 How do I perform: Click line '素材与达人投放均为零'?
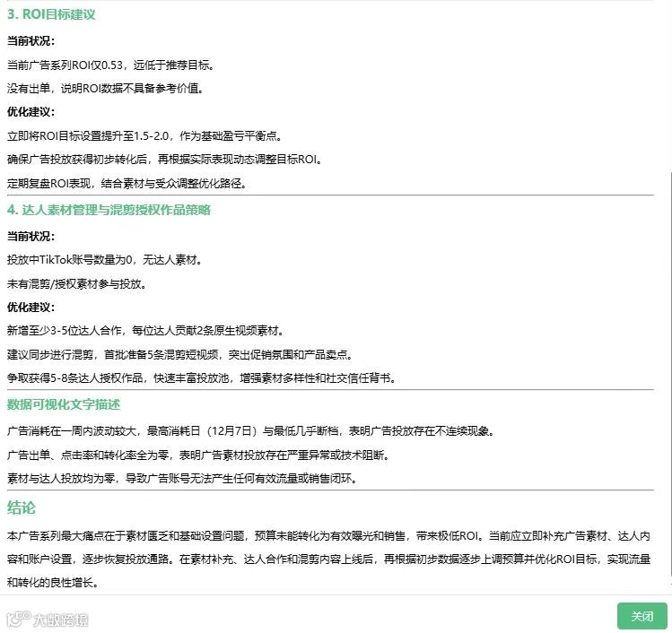pos(61,479)
